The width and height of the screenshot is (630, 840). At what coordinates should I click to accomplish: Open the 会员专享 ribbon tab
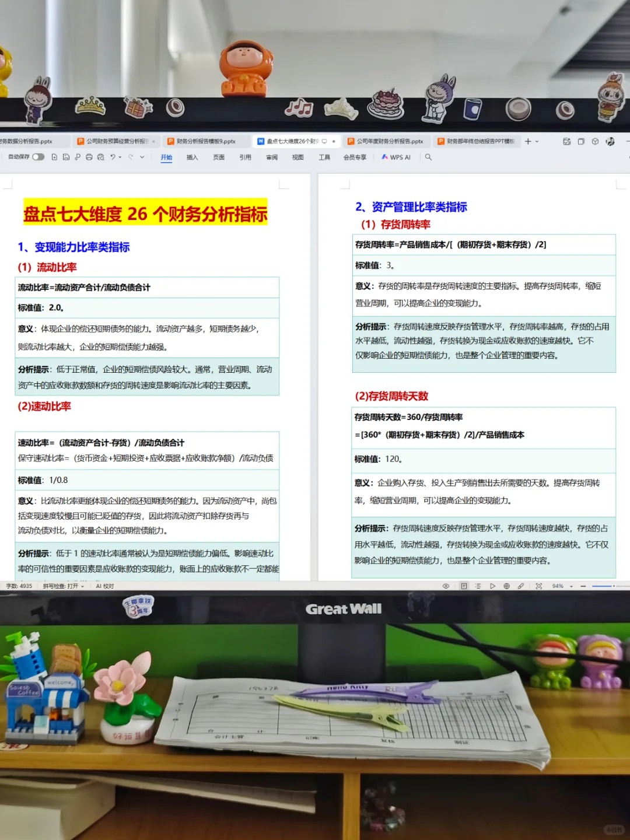coord(355,157)
